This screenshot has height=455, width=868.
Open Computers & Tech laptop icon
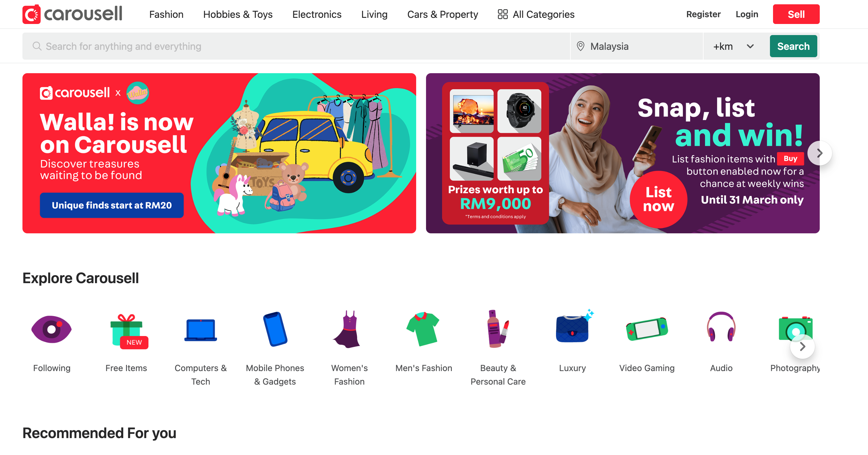[x=200, y=330]
